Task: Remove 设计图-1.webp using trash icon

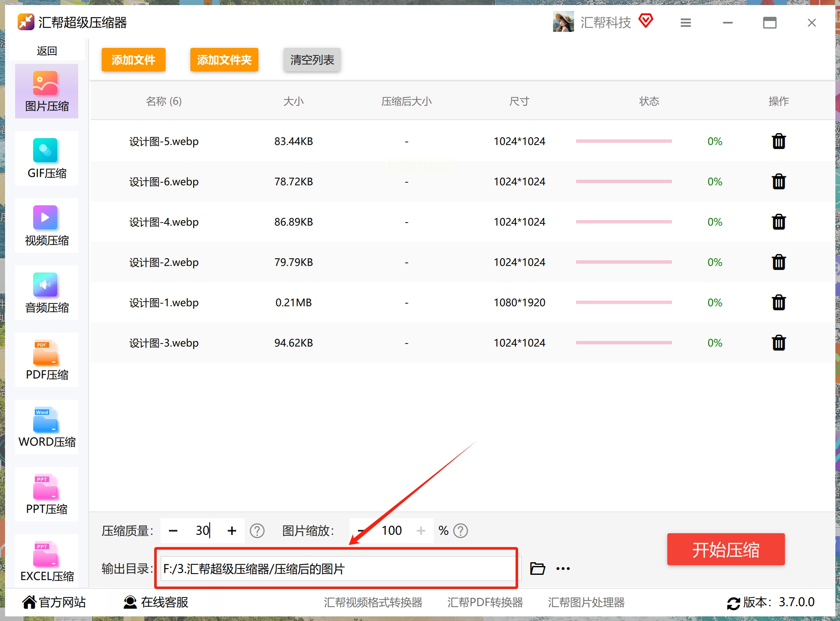Action: (x=778, y=303)
